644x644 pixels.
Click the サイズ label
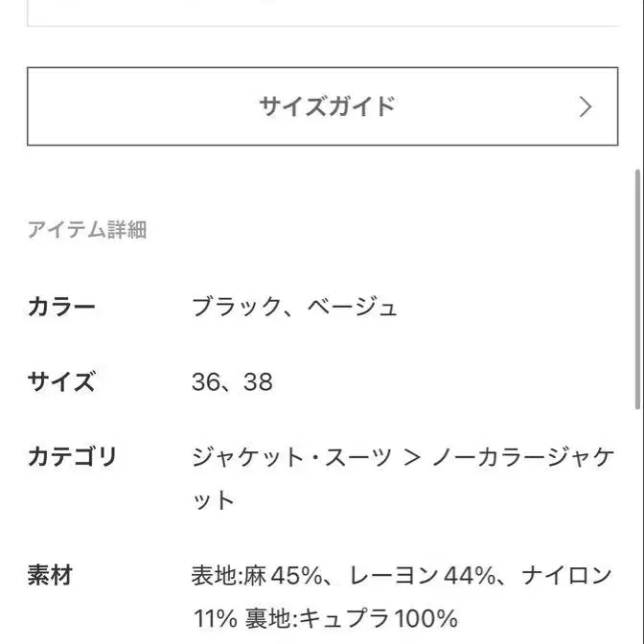coord(61,382)
